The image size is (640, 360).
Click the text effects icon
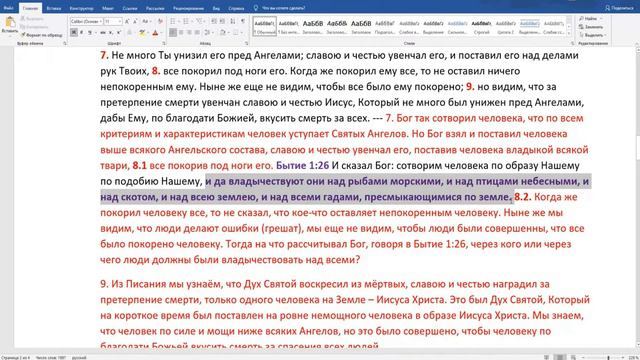(x=130, y=32)
